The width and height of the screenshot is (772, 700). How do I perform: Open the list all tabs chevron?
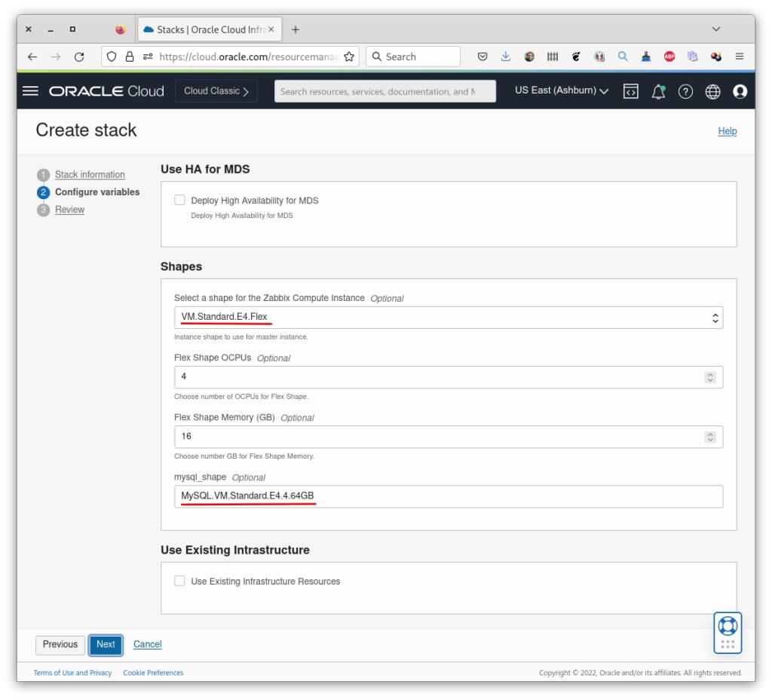pos(716,29)
